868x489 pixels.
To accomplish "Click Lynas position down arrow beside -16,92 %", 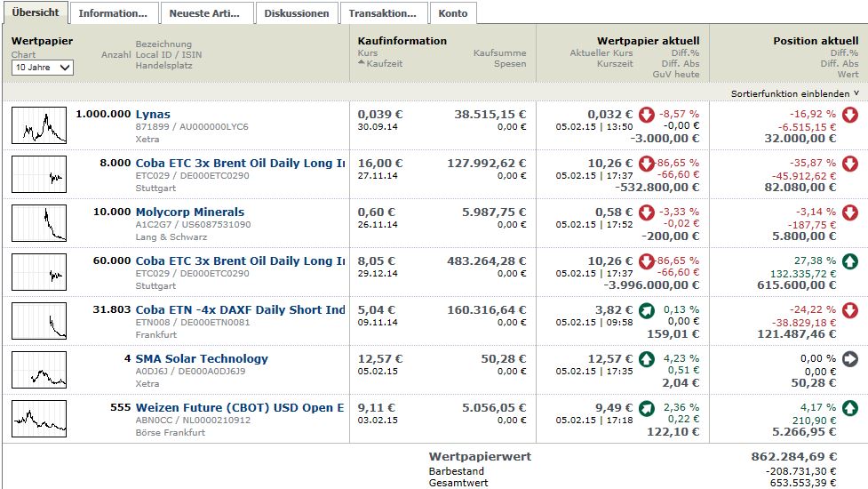I will (x=850, y=115).
